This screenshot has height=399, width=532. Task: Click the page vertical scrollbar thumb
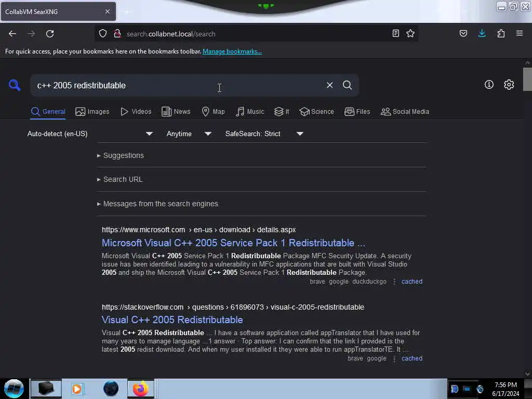coord(527,79)
